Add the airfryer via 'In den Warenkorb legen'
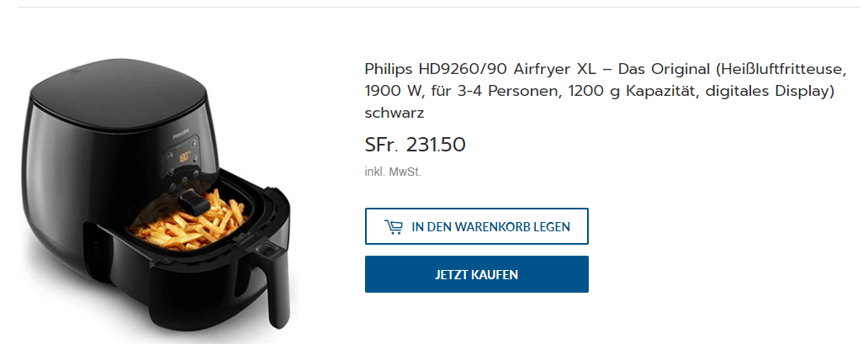This screenshot has width=868, height=344. click(x=477, y=226)
